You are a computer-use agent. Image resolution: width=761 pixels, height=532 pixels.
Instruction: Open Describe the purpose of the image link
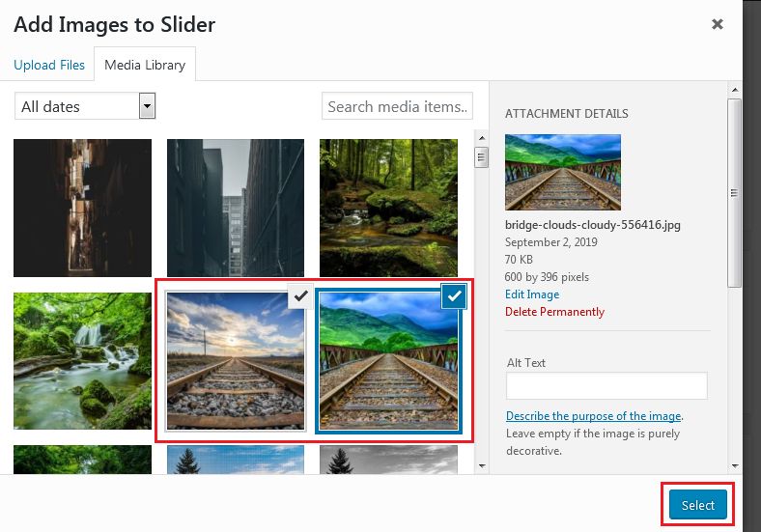tap(593, 416)
